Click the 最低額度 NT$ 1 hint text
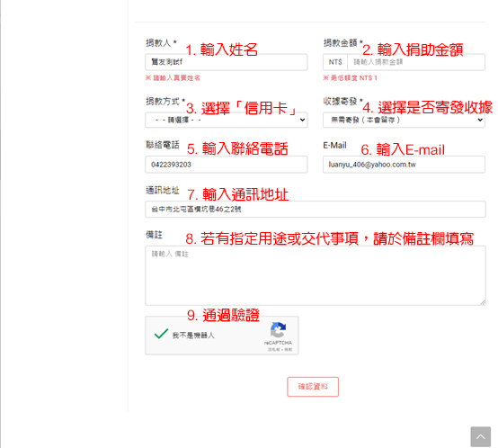The width and height of the screenshot is (498, 448). click(x=350, y=78)
